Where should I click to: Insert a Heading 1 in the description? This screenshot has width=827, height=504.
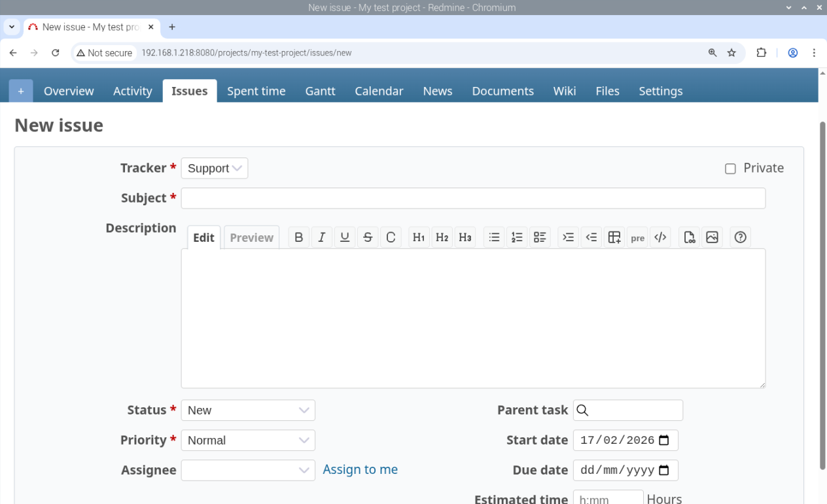pyautogui.click(x=419, y=237)
